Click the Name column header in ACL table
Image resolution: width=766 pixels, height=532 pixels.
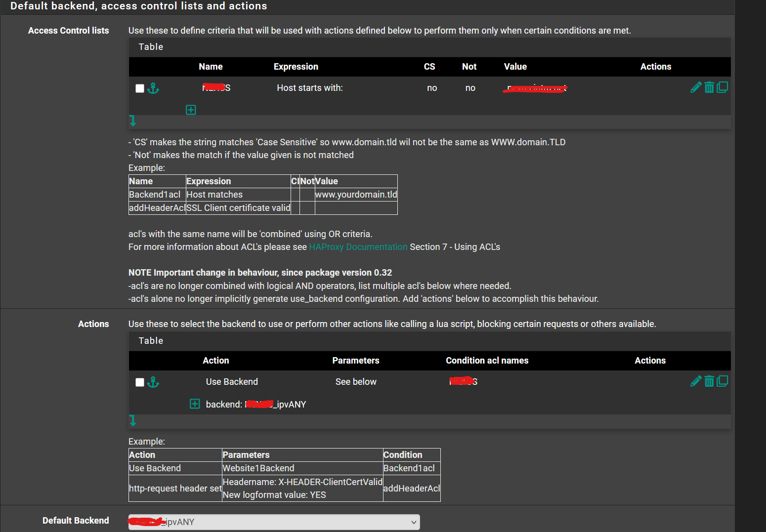click(211, 67)
